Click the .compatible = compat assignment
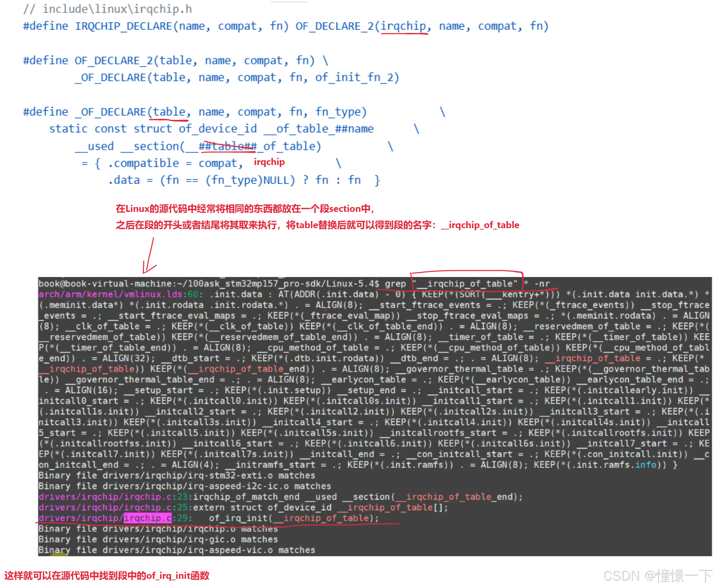This screenshot has height=588, width=714. [175, 164]
